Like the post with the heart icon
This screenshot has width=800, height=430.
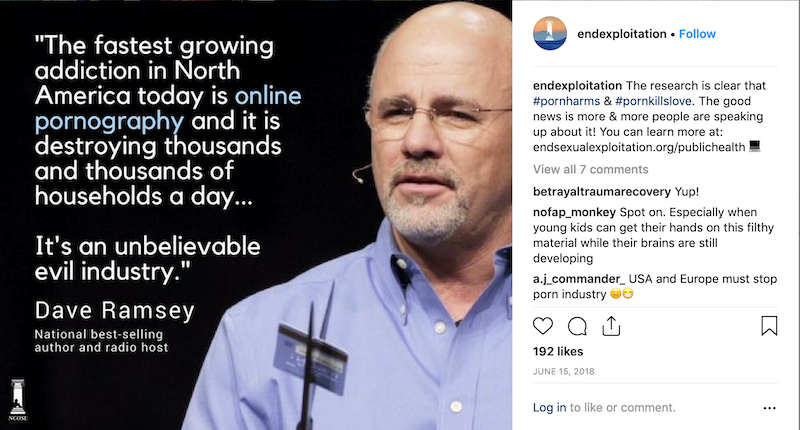pos(543,326)
